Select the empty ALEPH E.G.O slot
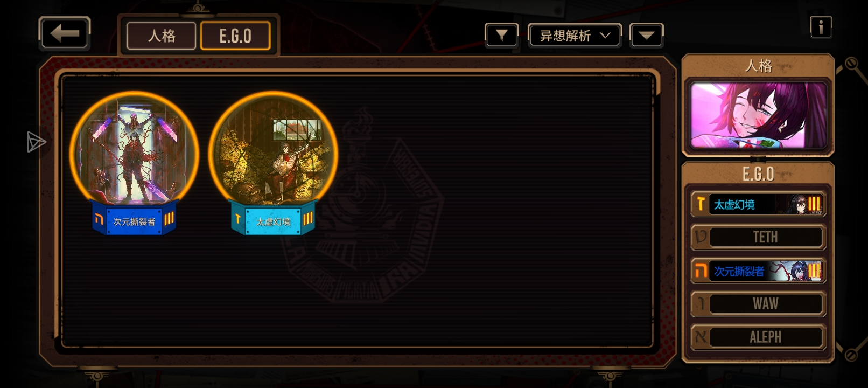 tap(758, 337)
